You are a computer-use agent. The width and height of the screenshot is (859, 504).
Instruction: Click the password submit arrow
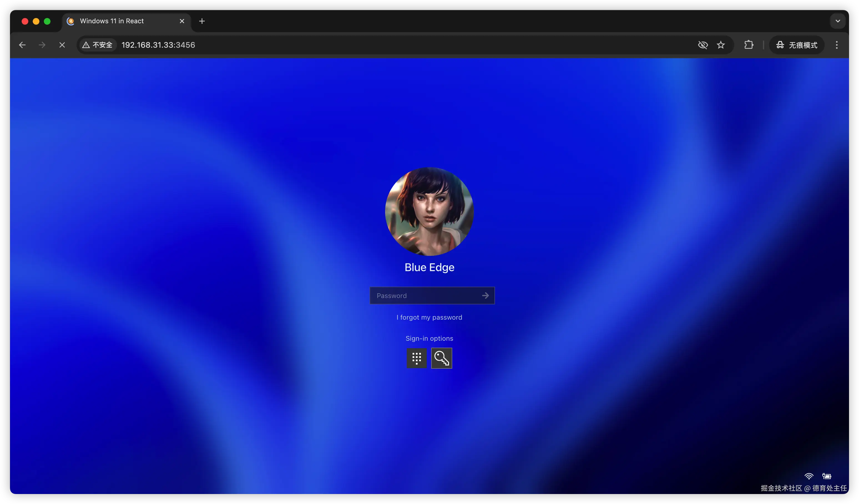coord(485,296)
